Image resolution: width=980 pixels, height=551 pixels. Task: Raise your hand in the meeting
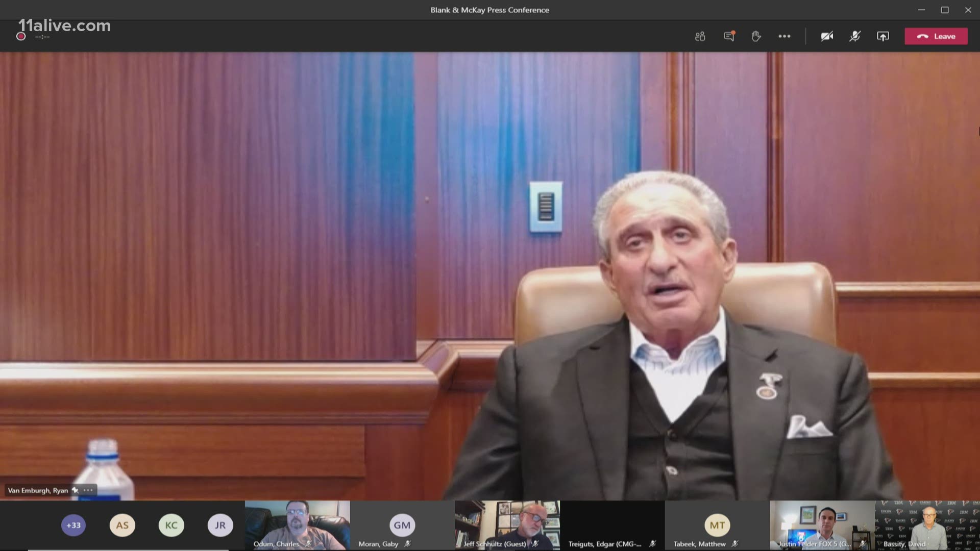(x=756, y=36)
